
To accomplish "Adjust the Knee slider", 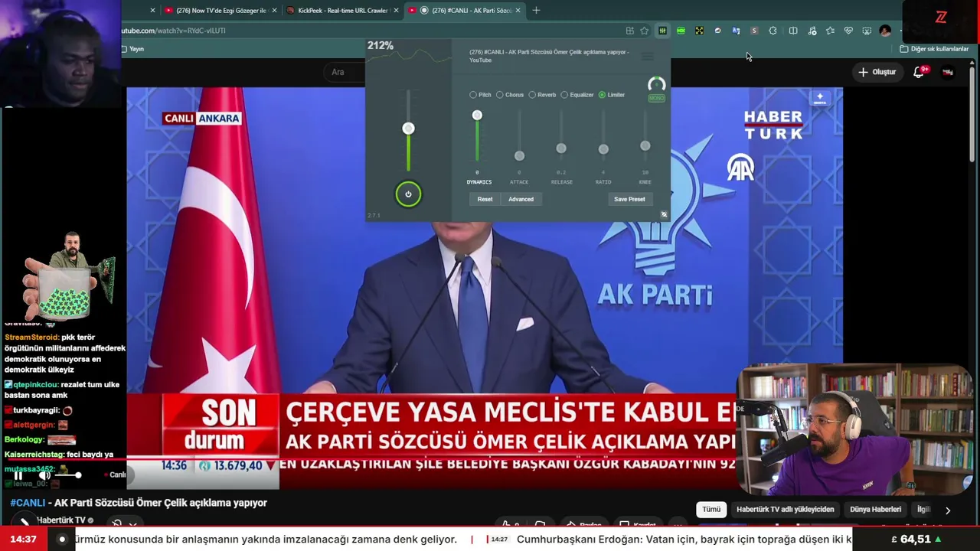I will pos(645,146).
